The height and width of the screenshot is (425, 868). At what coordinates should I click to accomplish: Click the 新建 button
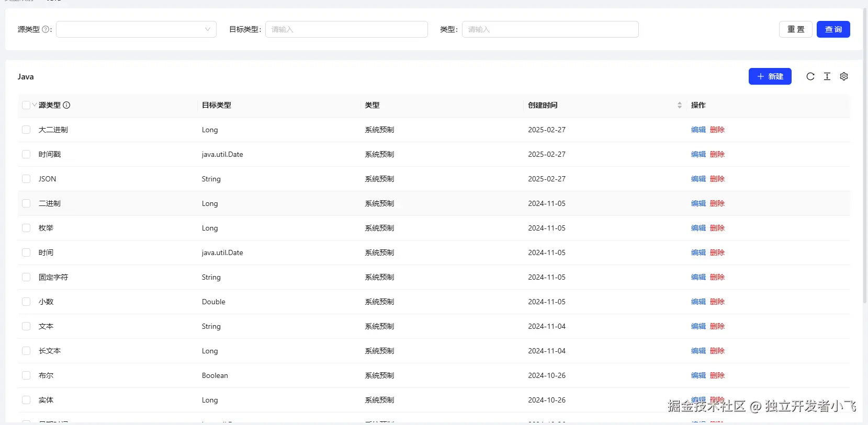[x=770, y=76]
